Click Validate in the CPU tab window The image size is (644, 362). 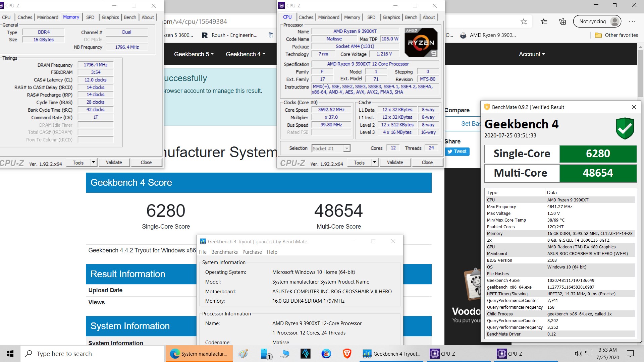(x=395, y=162)
